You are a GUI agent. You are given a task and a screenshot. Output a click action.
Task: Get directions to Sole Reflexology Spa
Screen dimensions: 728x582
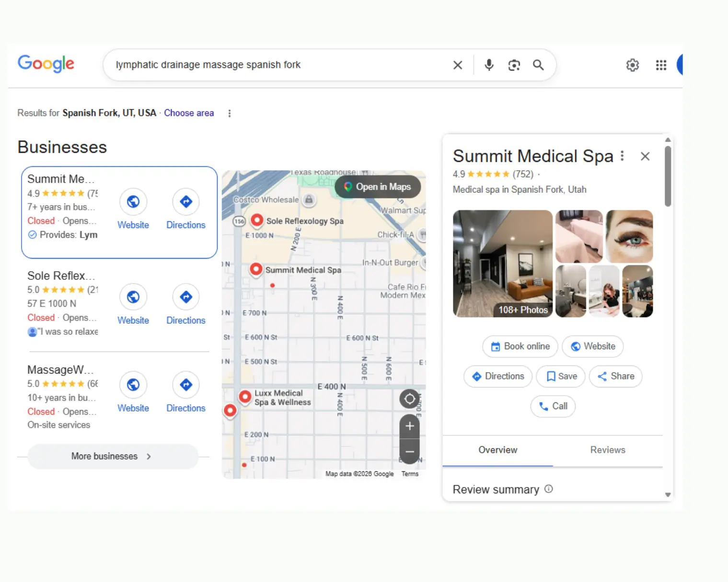[x=185, y=297]
